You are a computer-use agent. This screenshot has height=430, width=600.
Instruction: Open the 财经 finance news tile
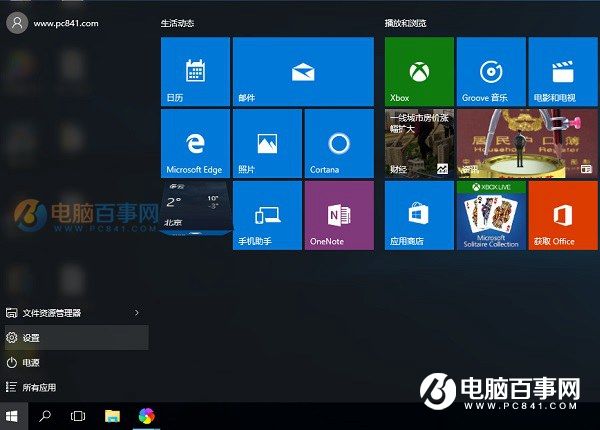click(x=419, y=143)
